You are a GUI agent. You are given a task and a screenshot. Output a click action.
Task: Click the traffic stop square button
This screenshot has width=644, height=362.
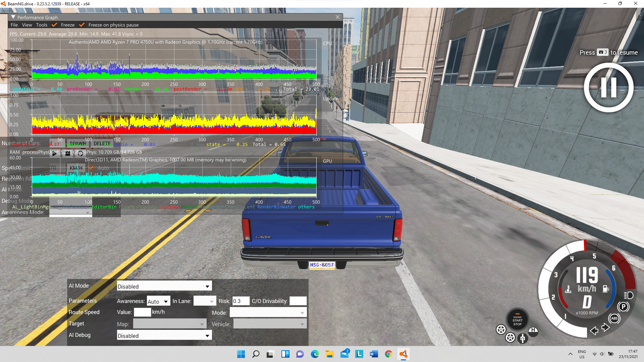67,154
